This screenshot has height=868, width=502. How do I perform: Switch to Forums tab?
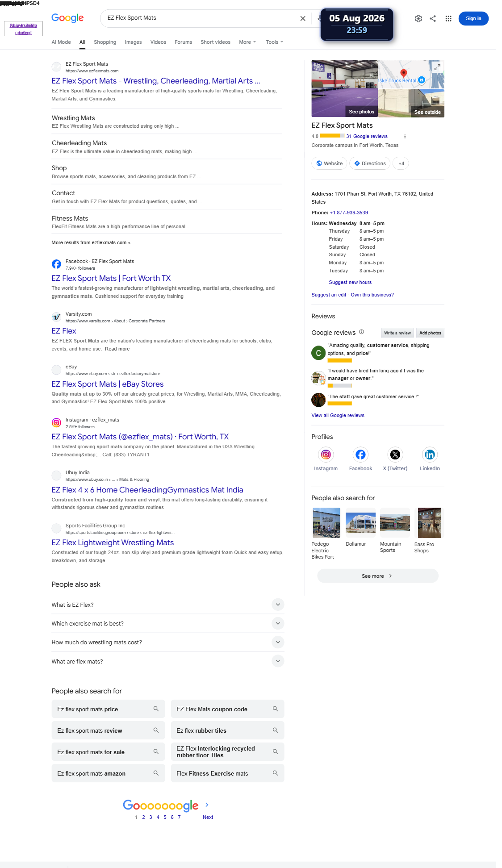point(183,42)
